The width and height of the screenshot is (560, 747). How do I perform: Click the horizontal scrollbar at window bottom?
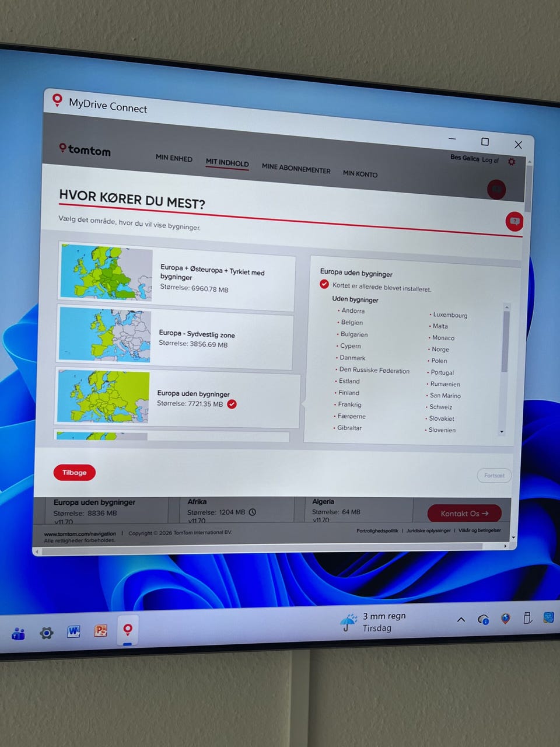coord(262,548)
